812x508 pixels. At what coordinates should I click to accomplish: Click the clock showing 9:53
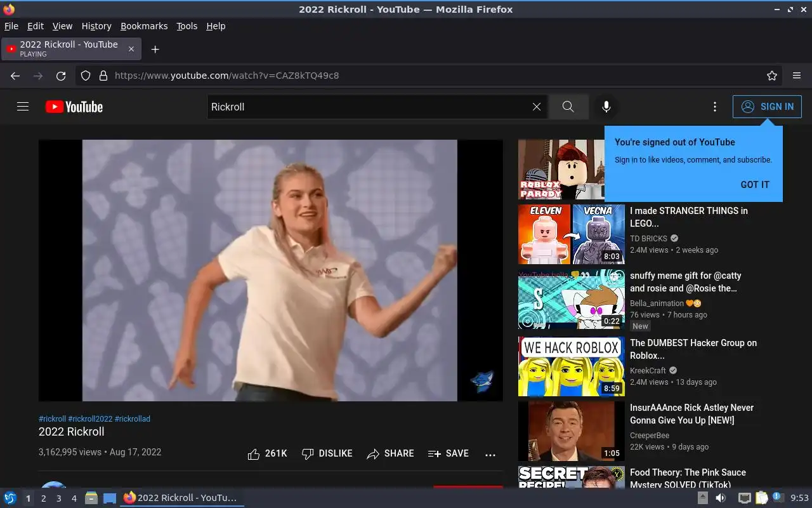pos(799,498)
